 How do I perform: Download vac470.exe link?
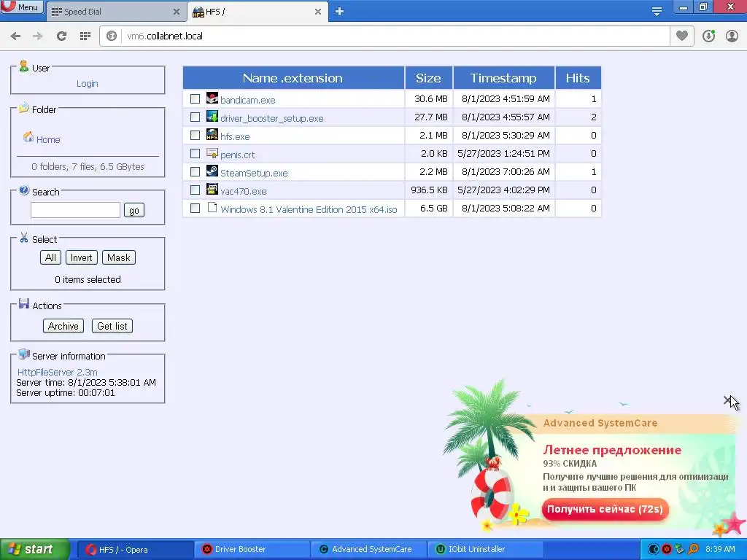pos(243,192)
